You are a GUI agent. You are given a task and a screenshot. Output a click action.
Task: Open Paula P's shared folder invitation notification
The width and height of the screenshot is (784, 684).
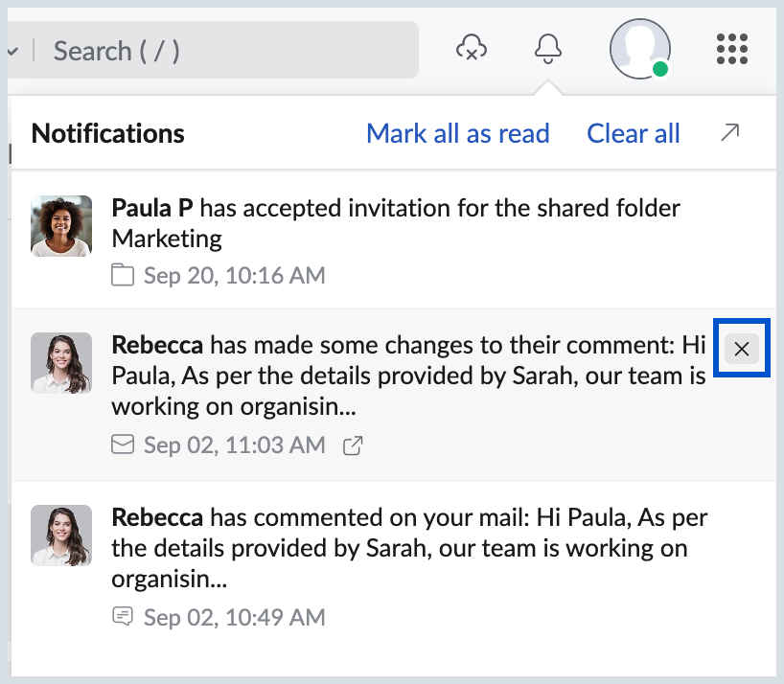coord(395,223)
